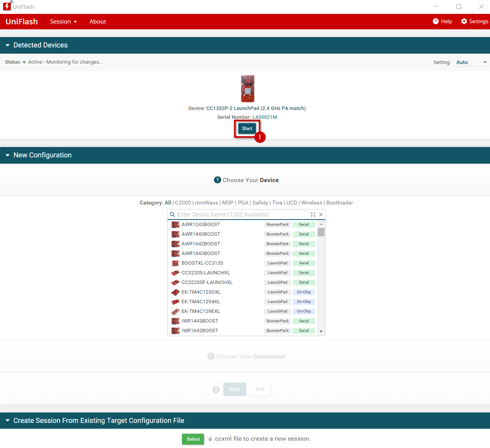The height and width of the screenshot is (448, 490).
Task: Click the AWR1243BOOST board icon
Action: [175, 224]
